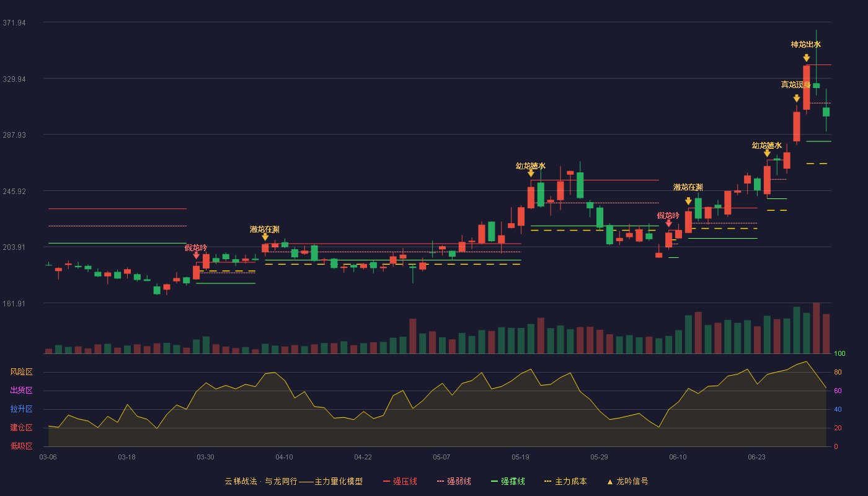
Task: Click the 05-19 date label
Action: [x=520, y=457]
